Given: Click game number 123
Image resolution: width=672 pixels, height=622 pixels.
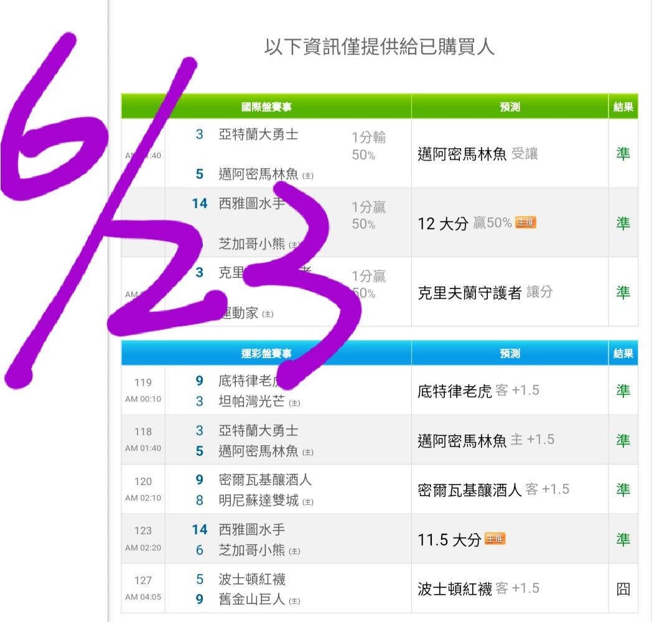Looking at the screenshot, I should [143, 530].
